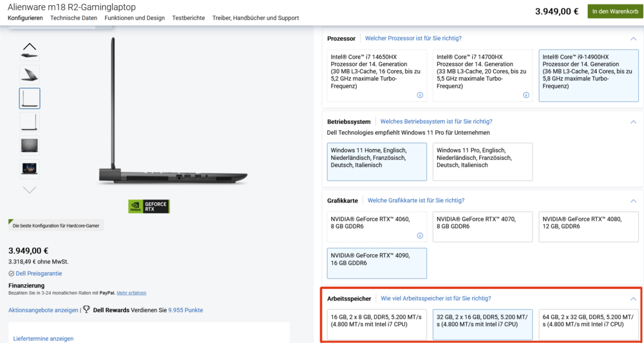Image resolution: width=644 pixels, height=343 pixels.
Task: Collapse the Betriebssystem section
Action: click(633, 122)
